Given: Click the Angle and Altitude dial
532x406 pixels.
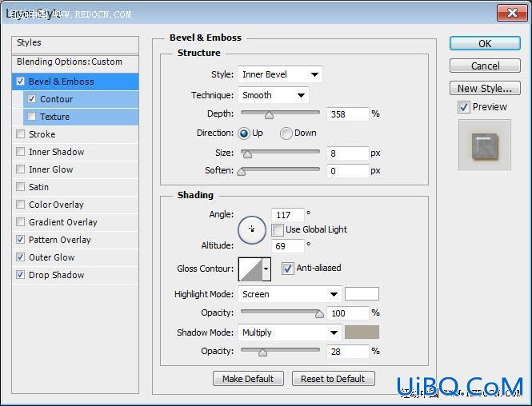Looking at the screenshot, I should coord(252,230).
